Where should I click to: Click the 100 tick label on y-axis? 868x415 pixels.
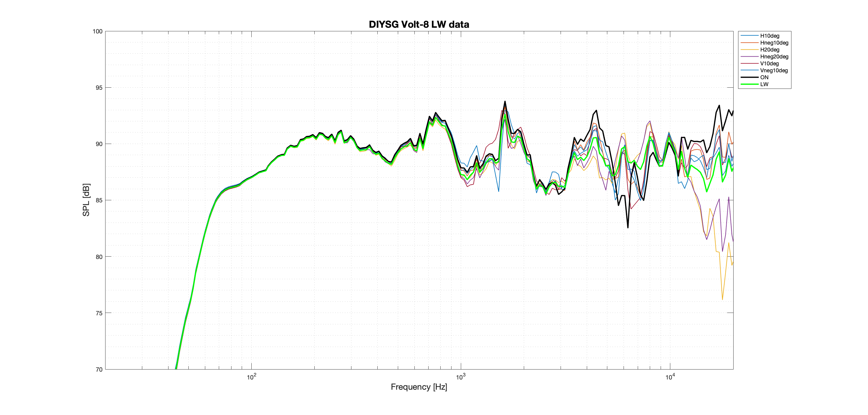[x=97, y=31]
